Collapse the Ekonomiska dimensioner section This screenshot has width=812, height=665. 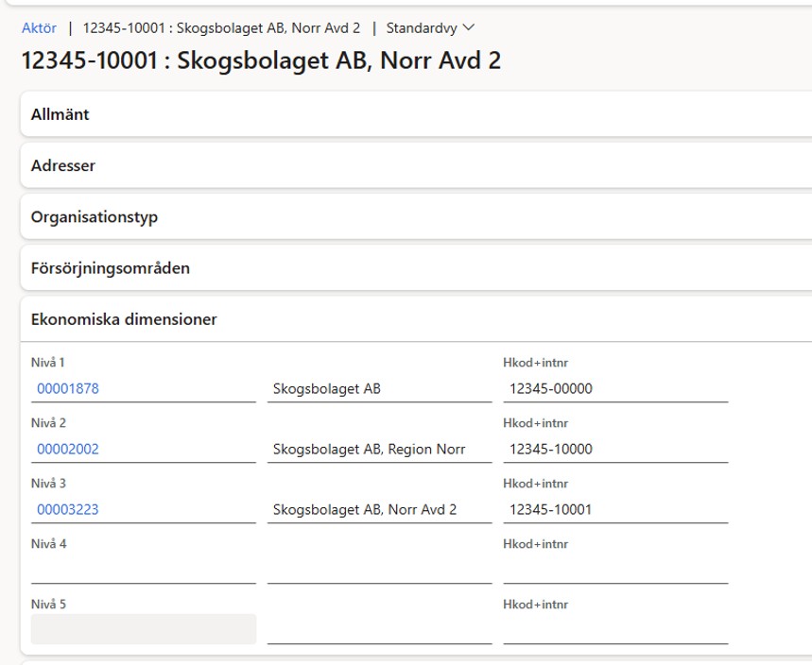(416, 319)
